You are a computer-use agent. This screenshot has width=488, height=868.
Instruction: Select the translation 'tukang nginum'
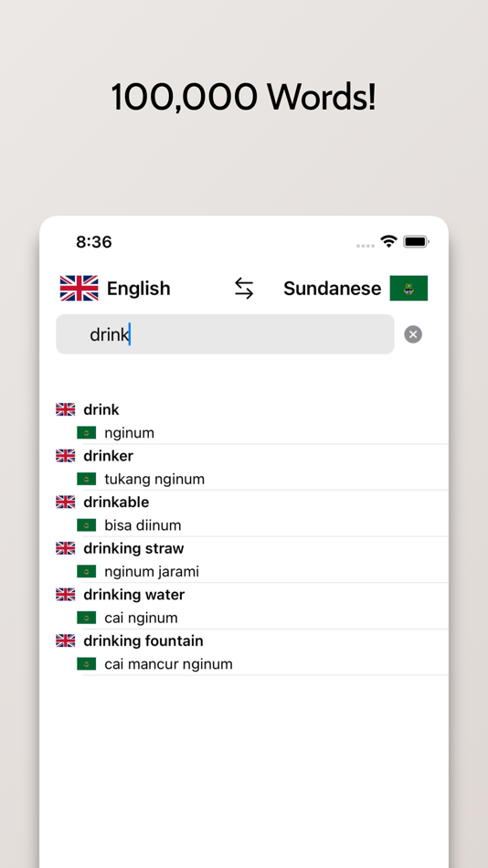(154, 480)
